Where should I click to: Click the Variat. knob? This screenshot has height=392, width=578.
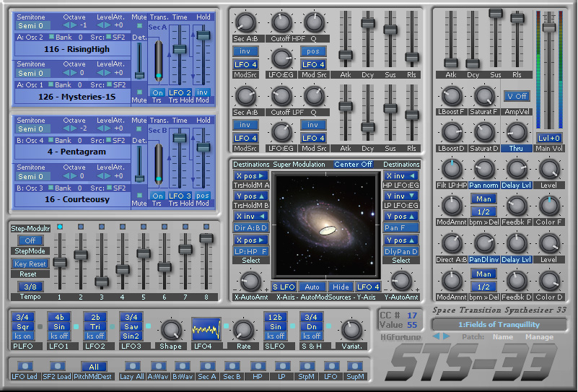[x=351, y=330]
